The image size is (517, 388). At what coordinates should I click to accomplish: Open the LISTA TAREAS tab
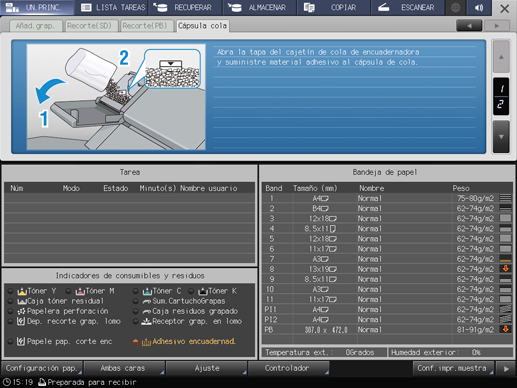click(113, 8)
